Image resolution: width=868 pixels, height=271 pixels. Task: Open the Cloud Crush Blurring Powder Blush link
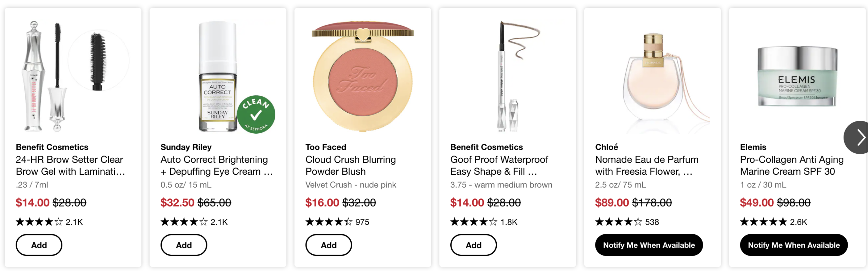(x=350, y=166)
